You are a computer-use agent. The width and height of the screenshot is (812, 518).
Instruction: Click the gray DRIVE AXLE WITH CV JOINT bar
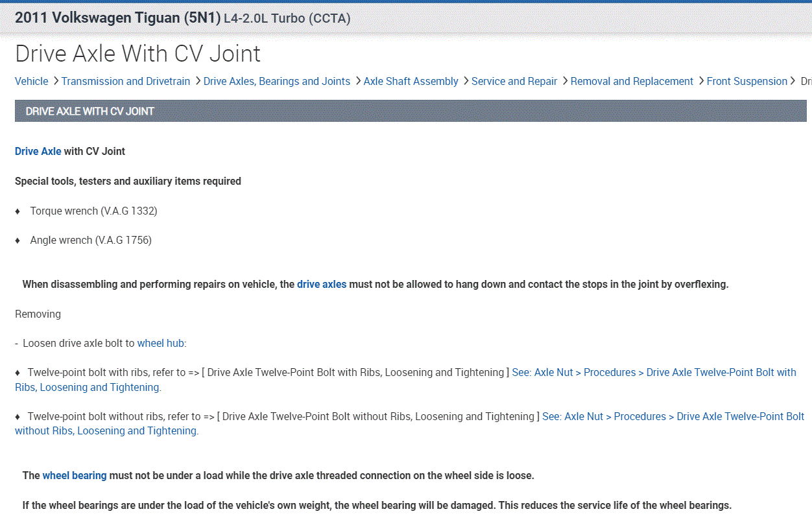(410, 111)
